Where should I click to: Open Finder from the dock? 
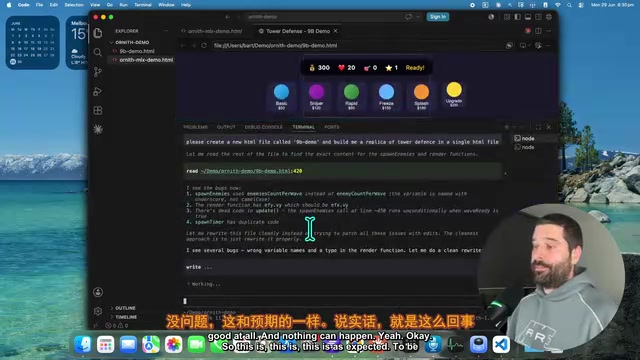(x=83, y=344)
